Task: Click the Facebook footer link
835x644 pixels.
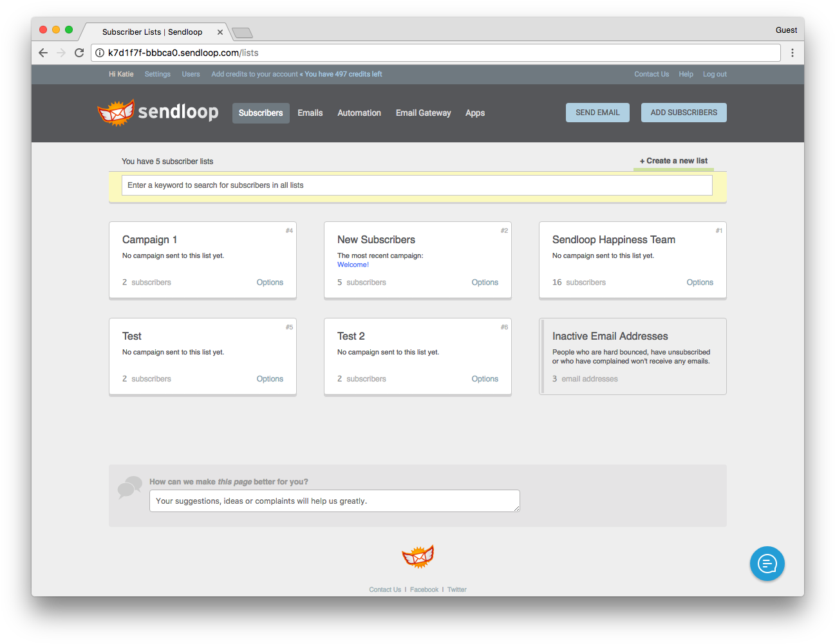Action: tap(424, 590)
